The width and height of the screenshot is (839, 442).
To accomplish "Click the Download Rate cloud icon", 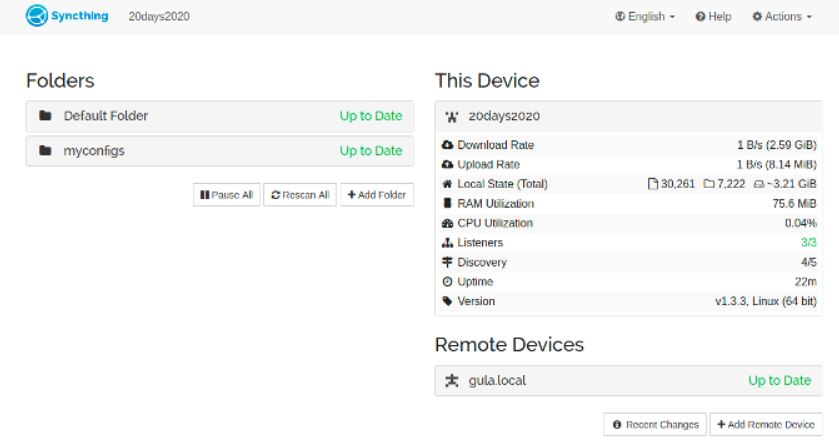I will tap(447, 145).
